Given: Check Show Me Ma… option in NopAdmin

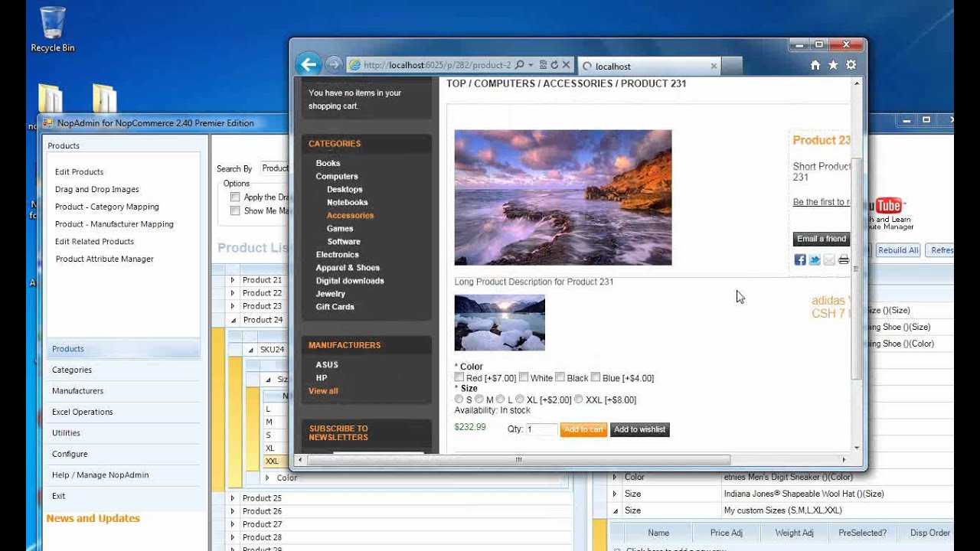Looking at the screenshot, I should 236,210.
